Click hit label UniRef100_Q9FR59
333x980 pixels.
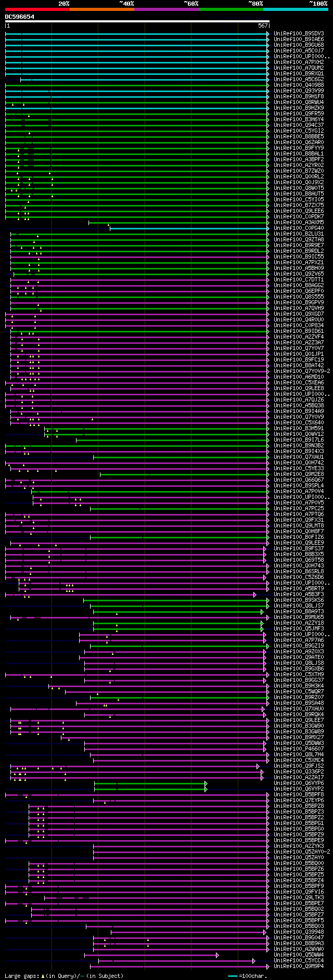(299, 114)
